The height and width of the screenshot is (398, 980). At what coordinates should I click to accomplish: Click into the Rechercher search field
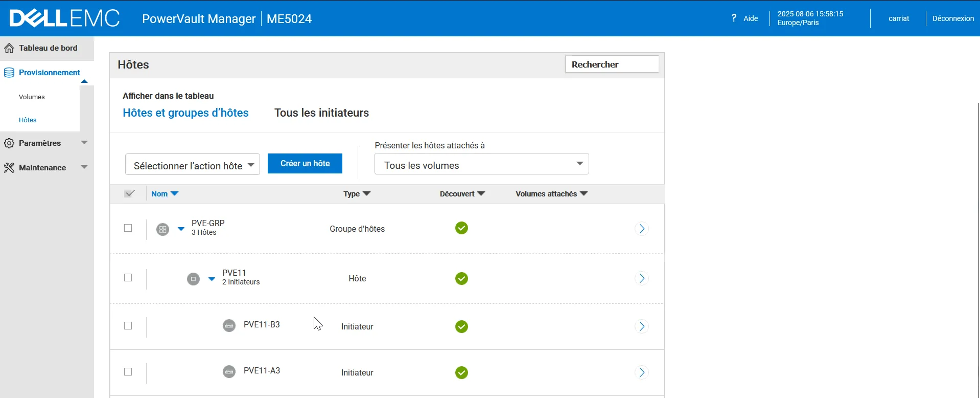click(612, 64)
